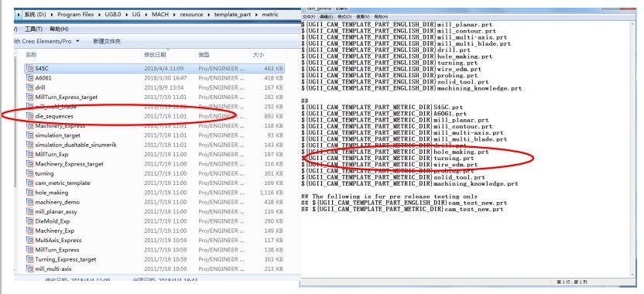Viewport: 644px width, 294px height.
Task: Open Notepad's 文件(F) menu
Action: (x=308, y=17)
